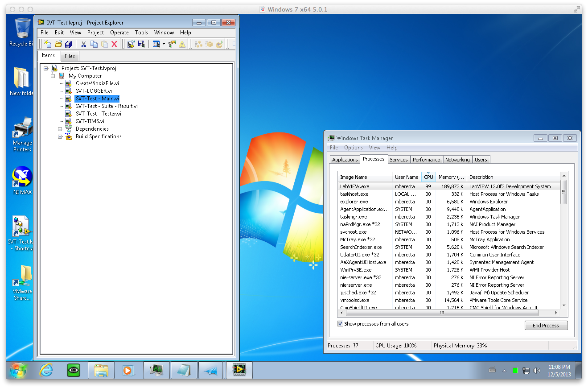Click the floppy-with-tree save project toolbar icon
Image resolution: width=588 pixels, height=388 pixels.
pos(141,44)
